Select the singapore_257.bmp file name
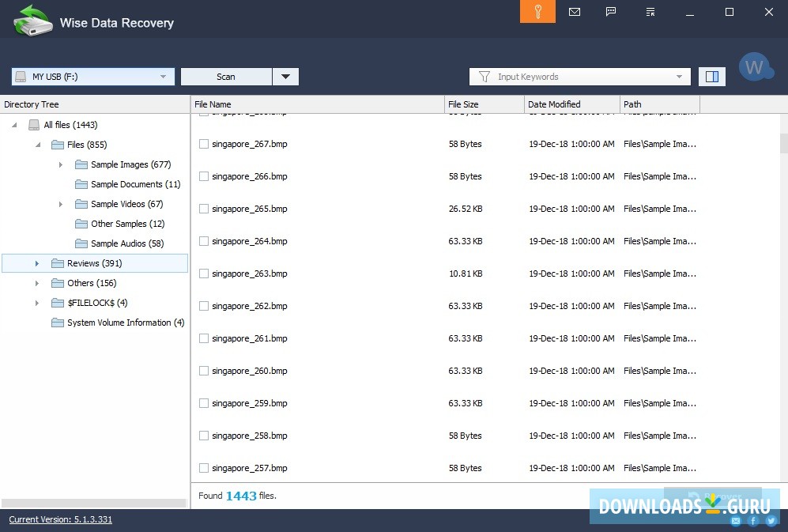 [x=250, y=468]
